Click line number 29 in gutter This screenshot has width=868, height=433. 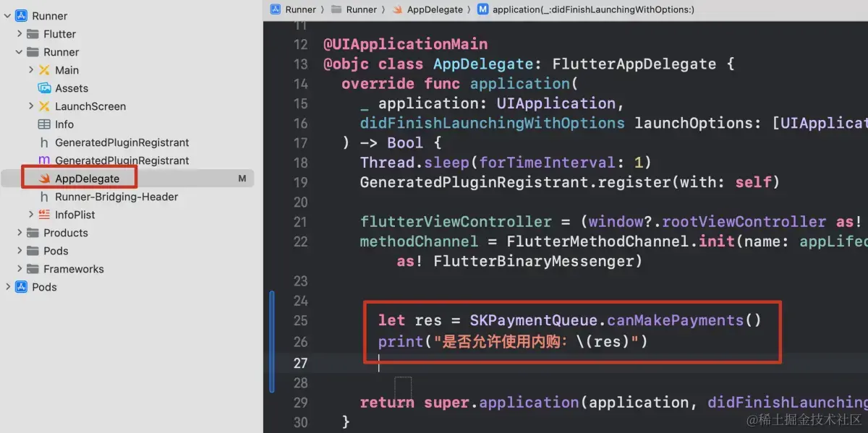click(300, 403)
